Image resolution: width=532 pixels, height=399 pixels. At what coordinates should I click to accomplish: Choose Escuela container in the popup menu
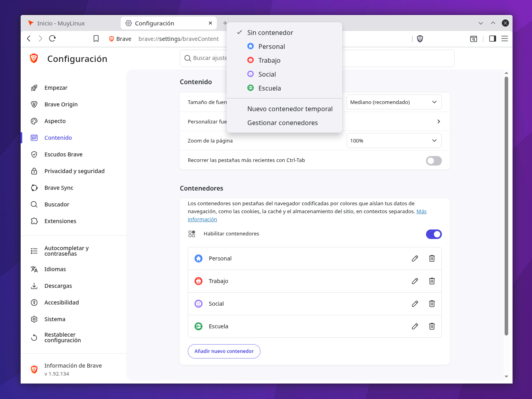tap(284, 88)
